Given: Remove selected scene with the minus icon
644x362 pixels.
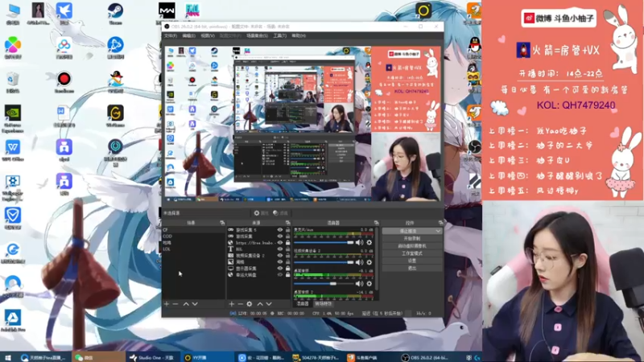Looking at the screenshot, I should 175,304.
